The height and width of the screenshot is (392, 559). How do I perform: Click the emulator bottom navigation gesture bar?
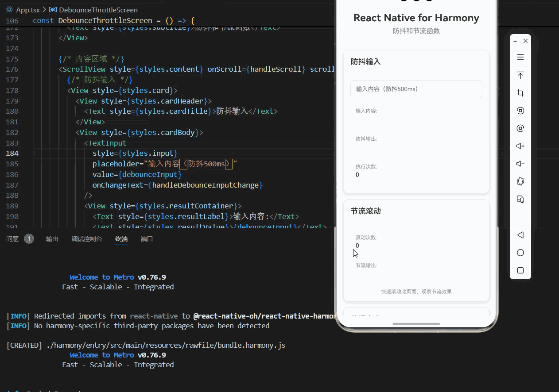(416, 324)
